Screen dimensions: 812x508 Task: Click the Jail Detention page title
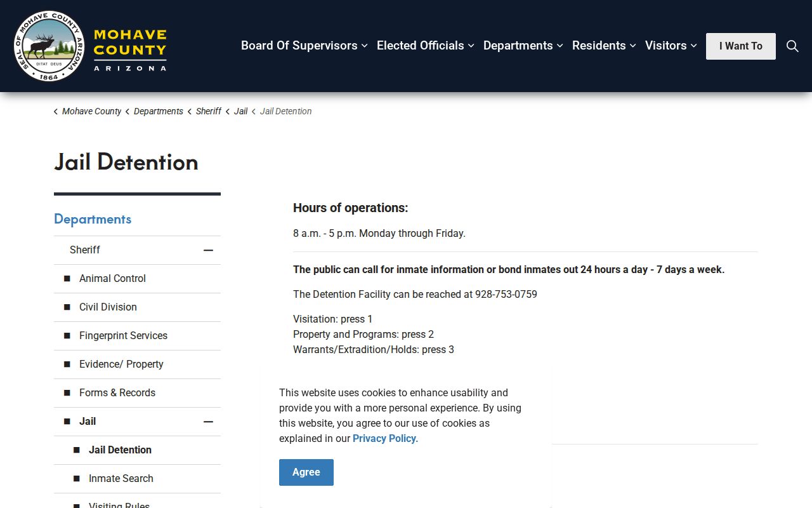[126, 162]
